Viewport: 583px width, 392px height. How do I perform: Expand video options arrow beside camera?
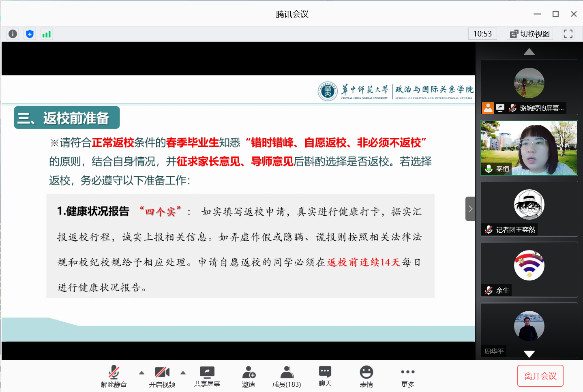[x=183, y=373]
